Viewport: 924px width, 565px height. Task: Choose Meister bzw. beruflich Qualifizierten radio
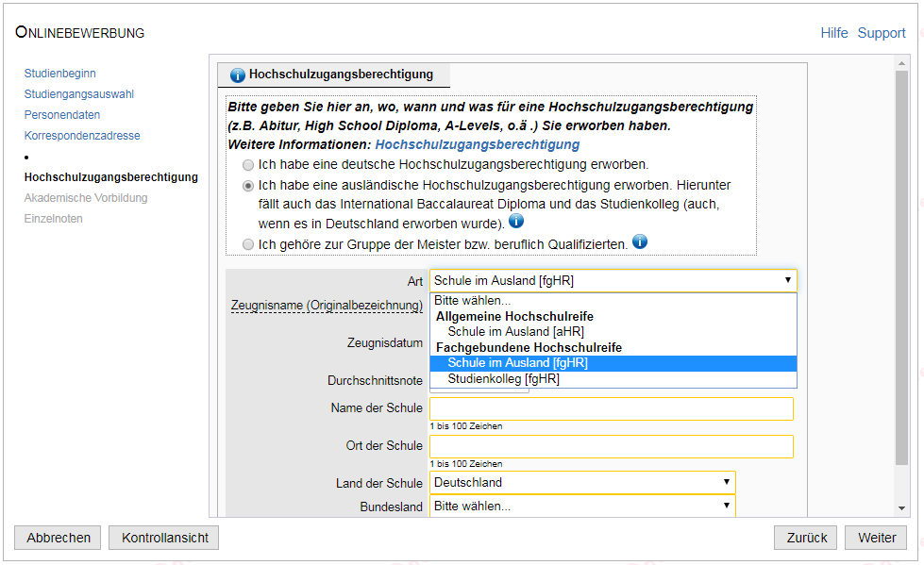coord(248,244)
